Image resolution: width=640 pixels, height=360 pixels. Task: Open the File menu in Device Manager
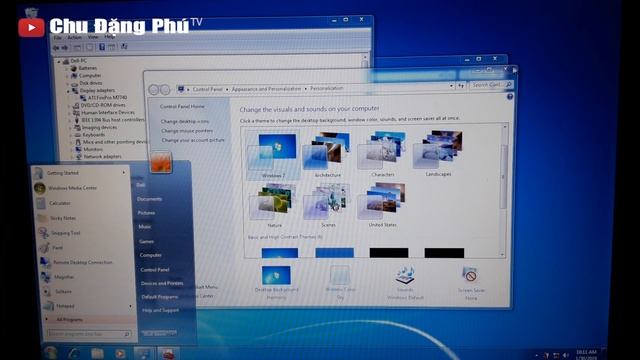point(58,38)
